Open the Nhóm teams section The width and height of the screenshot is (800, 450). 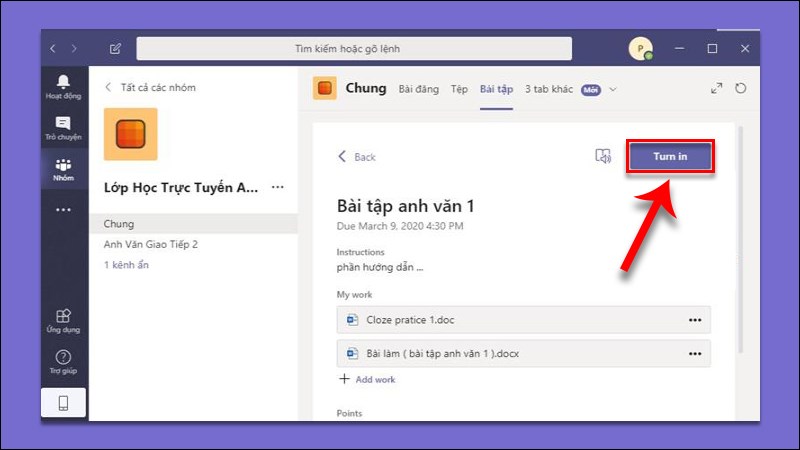point(63,169)
